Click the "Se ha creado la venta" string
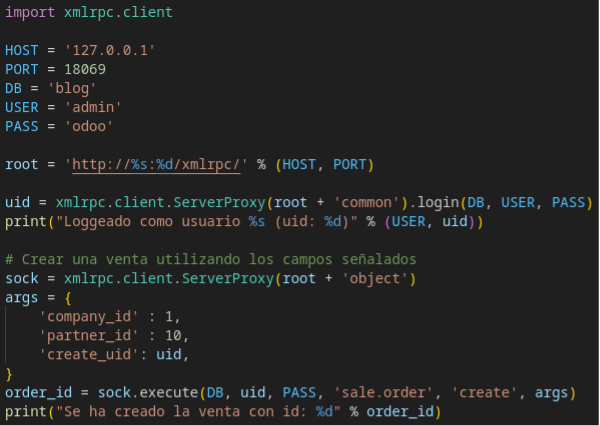600x426 pixels. pos(198,412)
